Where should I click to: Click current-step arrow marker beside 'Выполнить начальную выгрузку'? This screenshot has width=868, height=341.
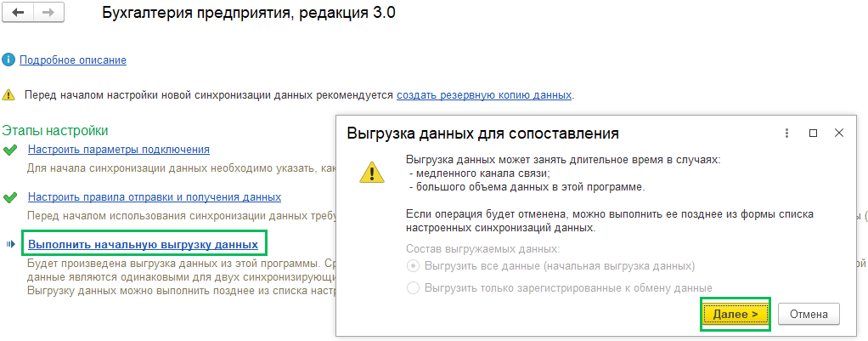(10, 245)
